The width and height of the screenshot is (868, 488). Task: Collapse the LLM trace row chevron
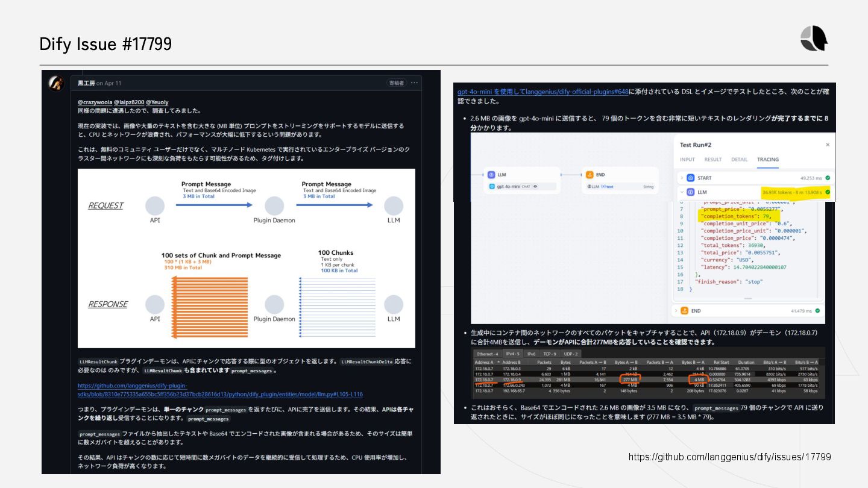pos(682,192)
